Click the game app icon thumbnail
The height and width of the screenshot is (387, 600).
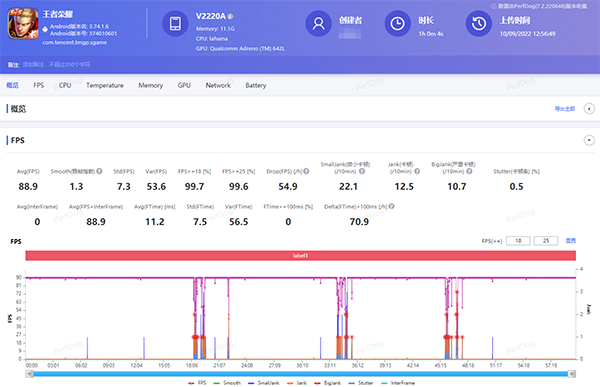pos(23,24)
